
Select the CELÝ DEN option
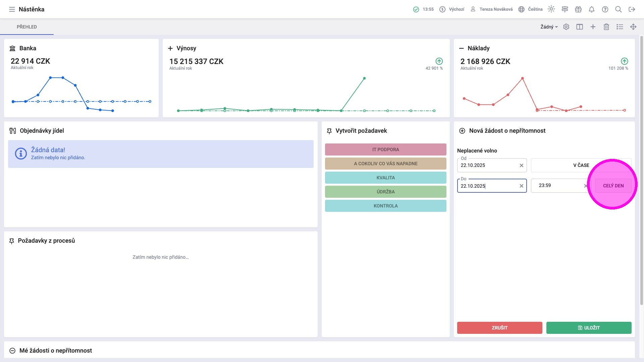613,186
